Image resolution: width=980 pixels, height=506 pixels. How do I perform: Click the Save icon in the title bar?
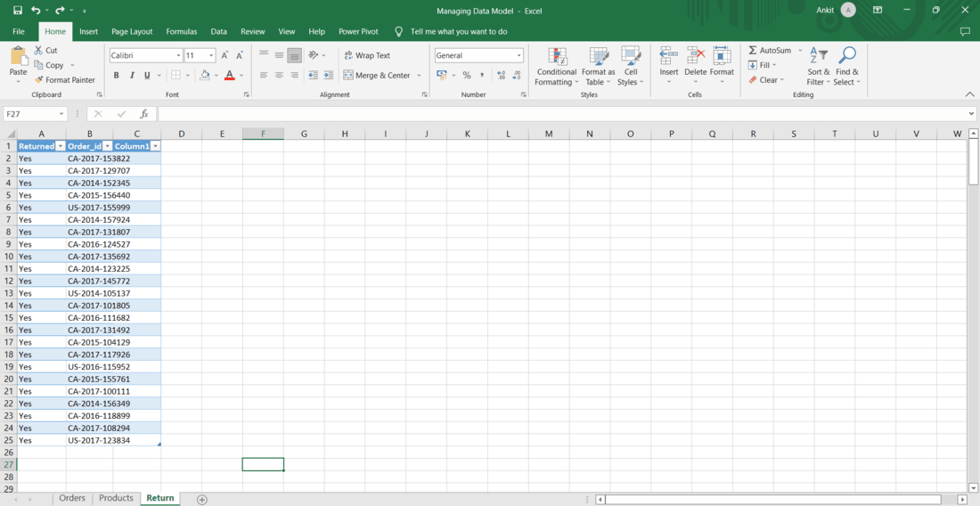pyautogui.click(x=18, y=11)
